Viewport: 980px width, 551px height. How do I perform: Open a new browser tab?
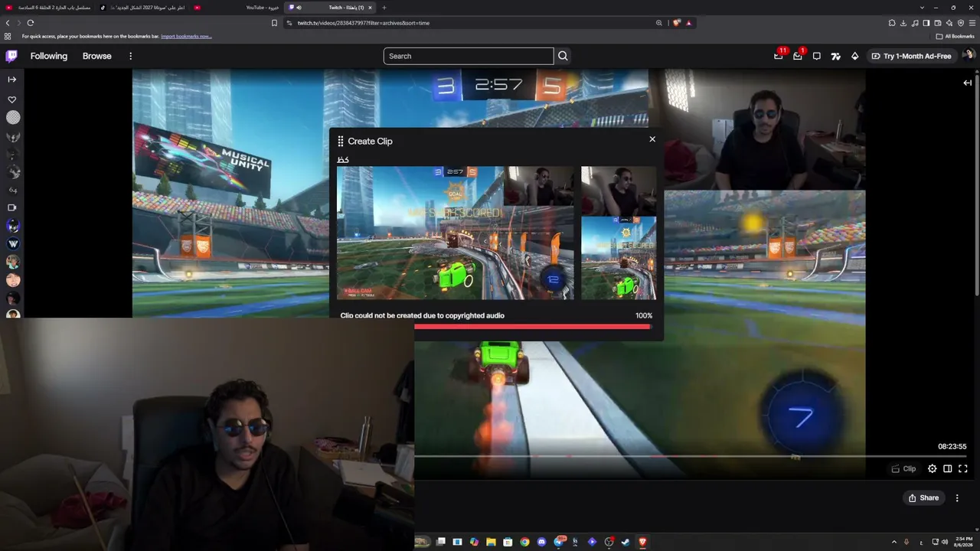point(384,8)
